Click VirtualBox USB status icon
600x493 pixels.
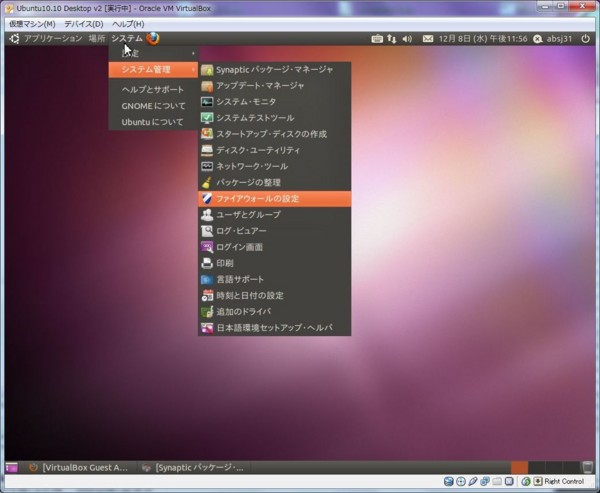coord(473,482)
